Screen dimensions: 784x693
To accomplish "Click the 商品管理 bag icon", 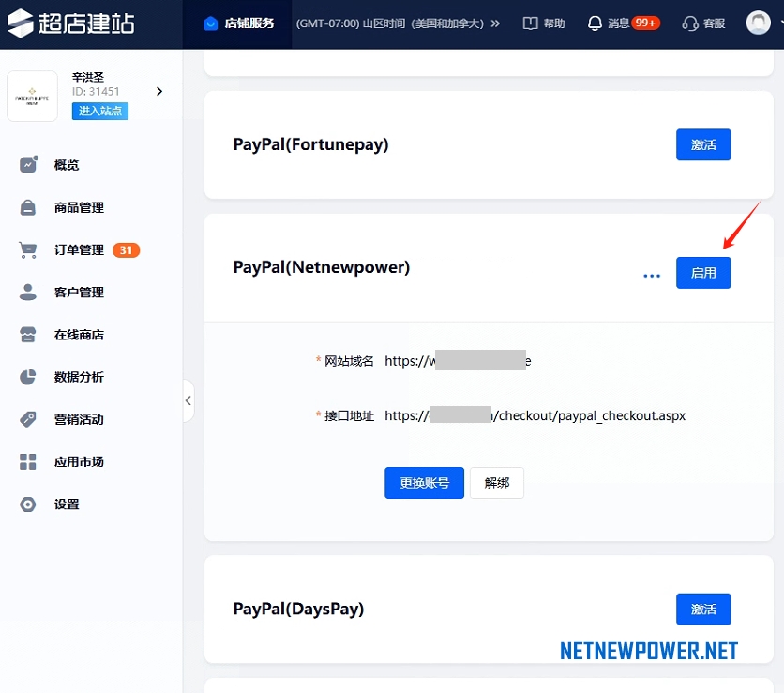I will point(28,207).
